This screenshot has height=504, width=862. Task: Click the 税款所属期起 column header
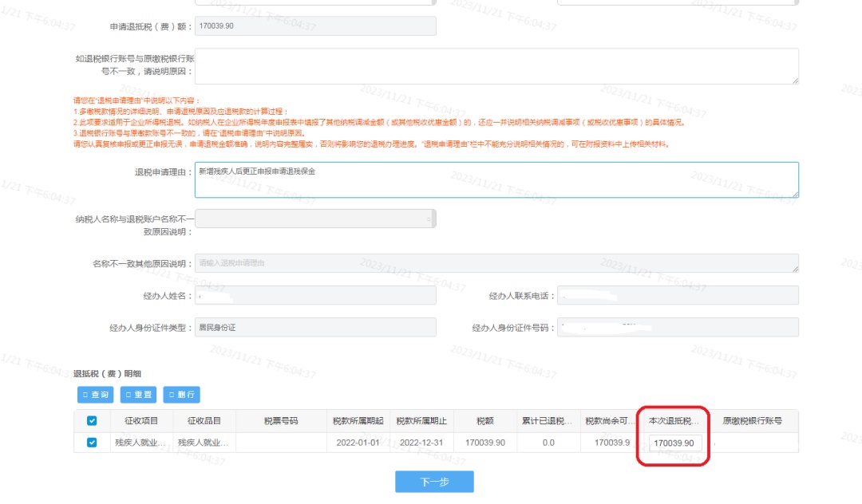tap(358, 421)
